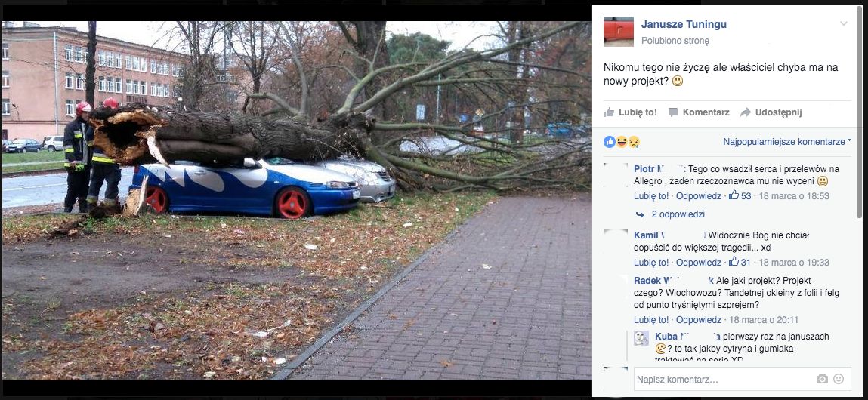
Task: Open the post options chevron at top right
Action: pyautogui.click(x=844, y=23)
